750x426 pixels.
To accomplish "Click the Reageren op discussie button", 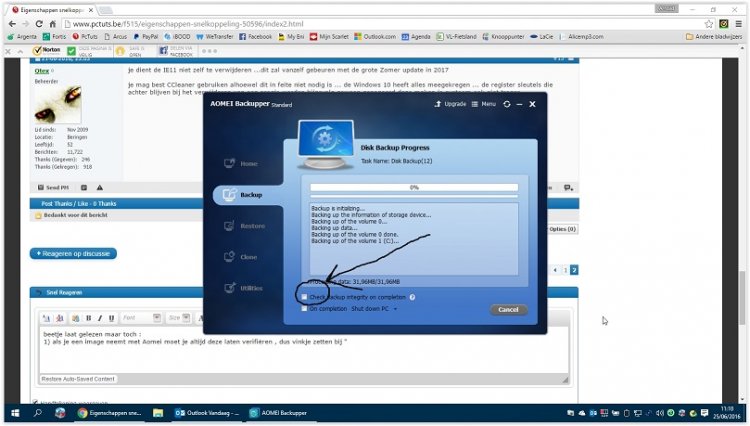I will 73,253.
